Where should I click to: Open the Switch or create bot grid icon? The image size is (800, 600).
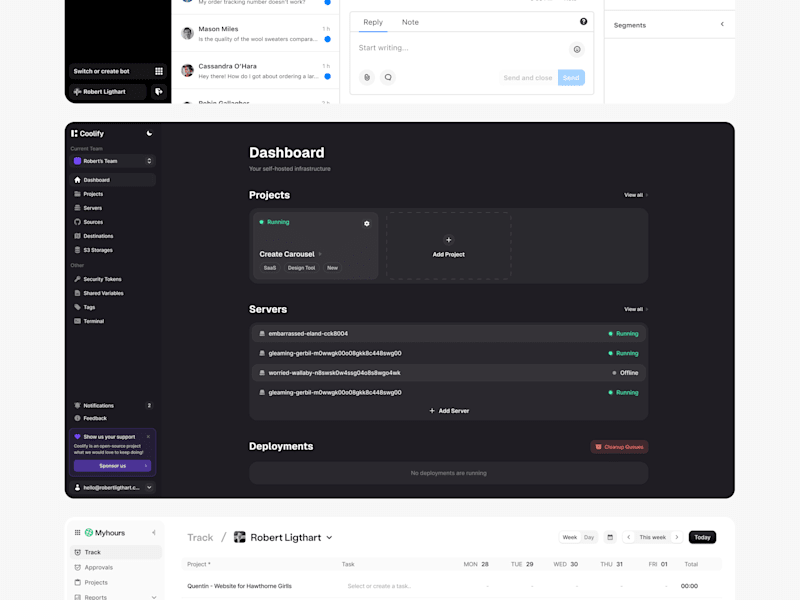click(x=159, y=71)
